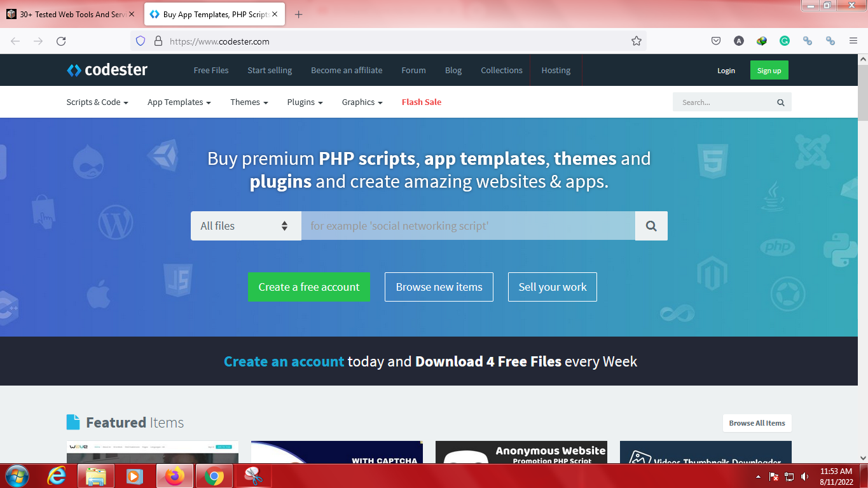Switch to 30+ Tested Web Tools tab
This screenshot has width=868, height=488.
[70, 14]
